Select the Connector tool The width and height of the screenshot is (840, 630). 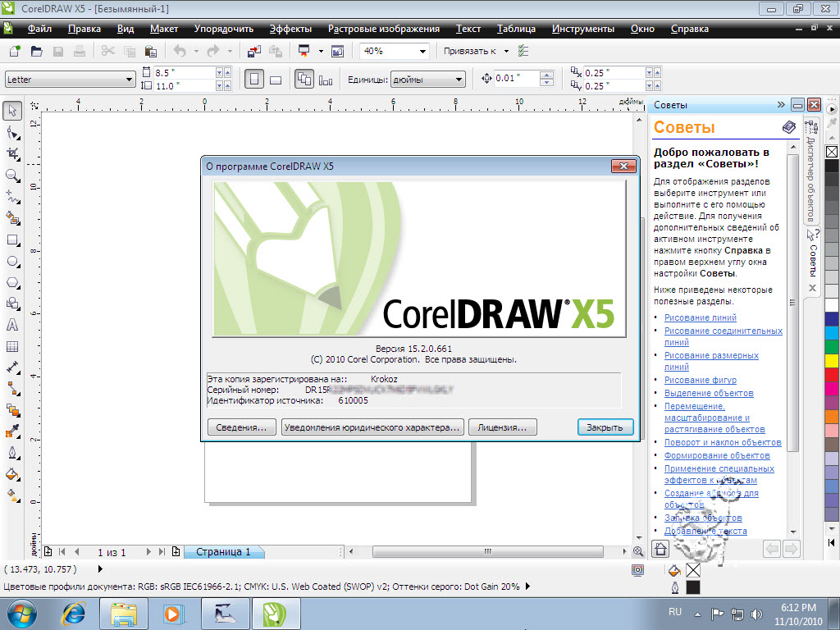[12, 389]
